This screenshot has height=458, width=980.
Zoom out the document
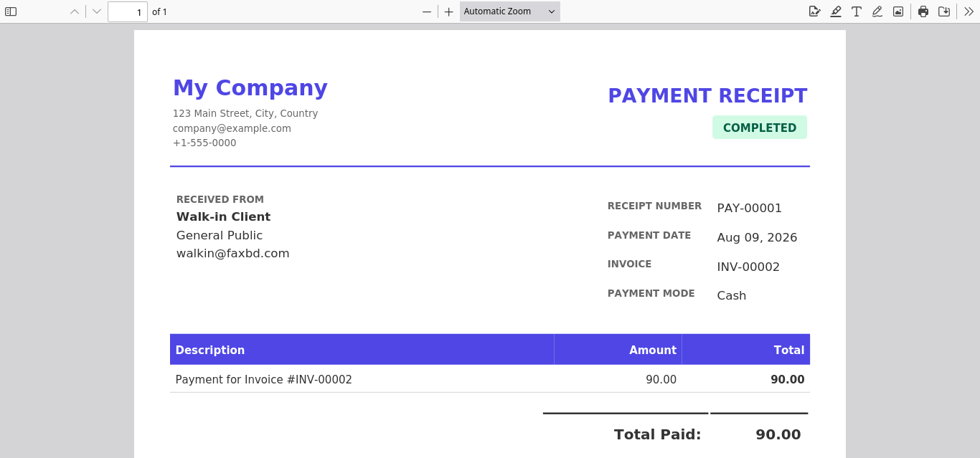coord(427,11)
